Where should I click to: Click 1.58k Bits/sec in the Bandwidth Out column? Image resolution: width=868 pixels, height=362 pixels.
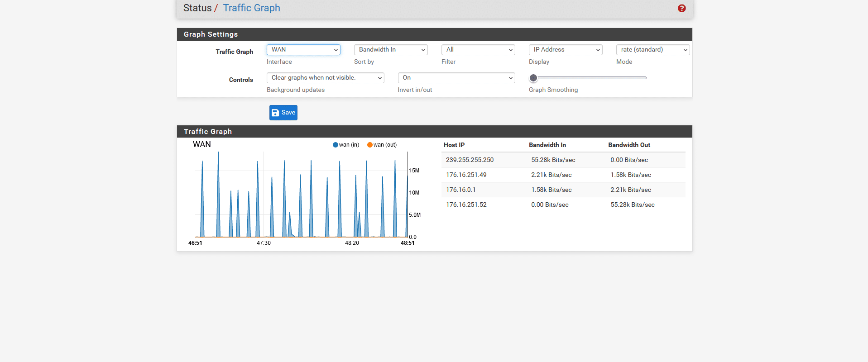tap(631, 175)
